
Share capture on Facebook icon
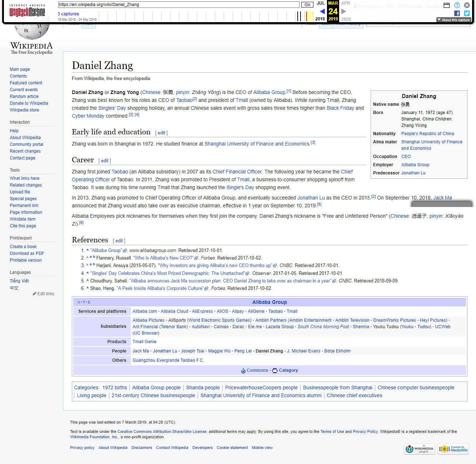point(457,13)
